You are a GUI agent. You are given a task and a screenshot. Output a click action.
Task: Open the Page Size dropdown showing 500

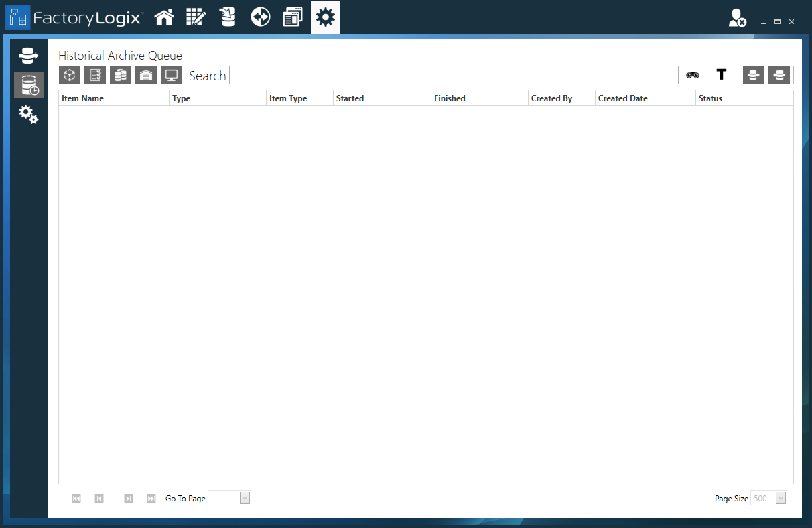(781, 498)
